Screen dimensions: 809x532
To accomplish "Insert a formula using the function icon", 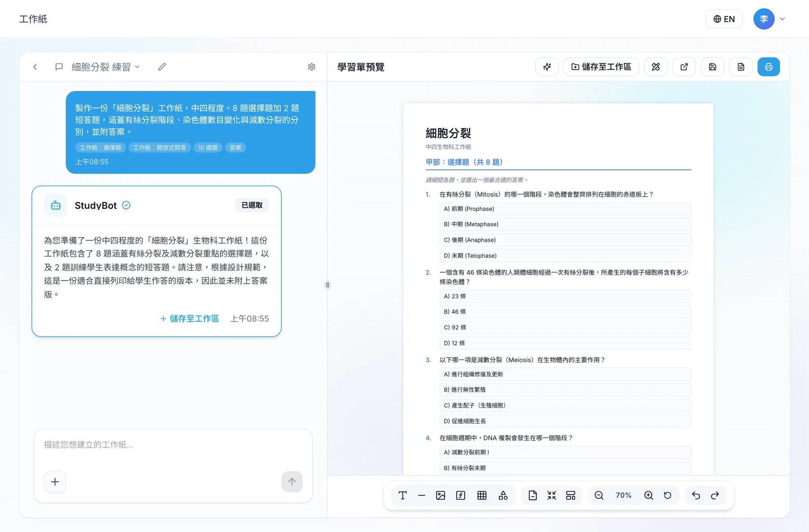I will [461, 495].
